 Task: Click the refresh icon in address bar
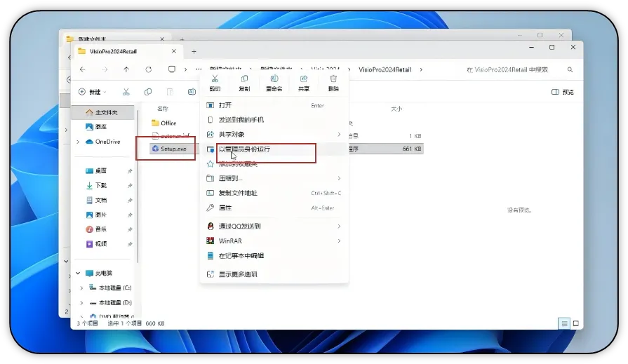point(149,69)
